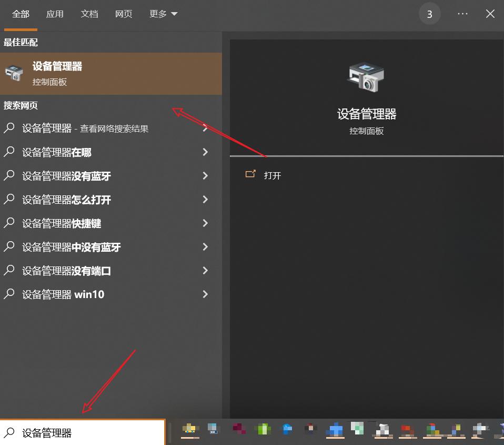Click the large Device Manager icon in right panel
The image size is (504, 445).
pyautogui.click(x=365, y=77)
